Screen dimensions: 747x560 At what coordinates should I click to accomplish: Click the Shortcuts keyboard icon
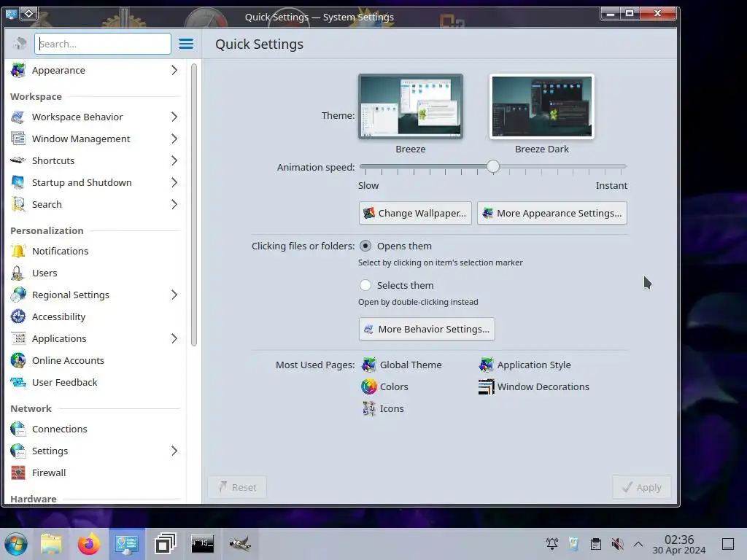[x=18, y=160]
